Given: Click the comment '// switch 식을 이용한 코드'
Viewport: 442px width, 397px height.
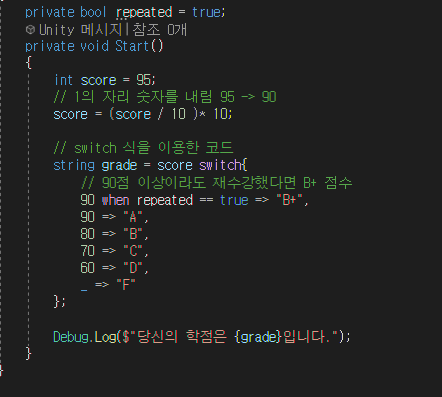Looking at the screenshot, I should pyautogui.click(x=143, y=148).
